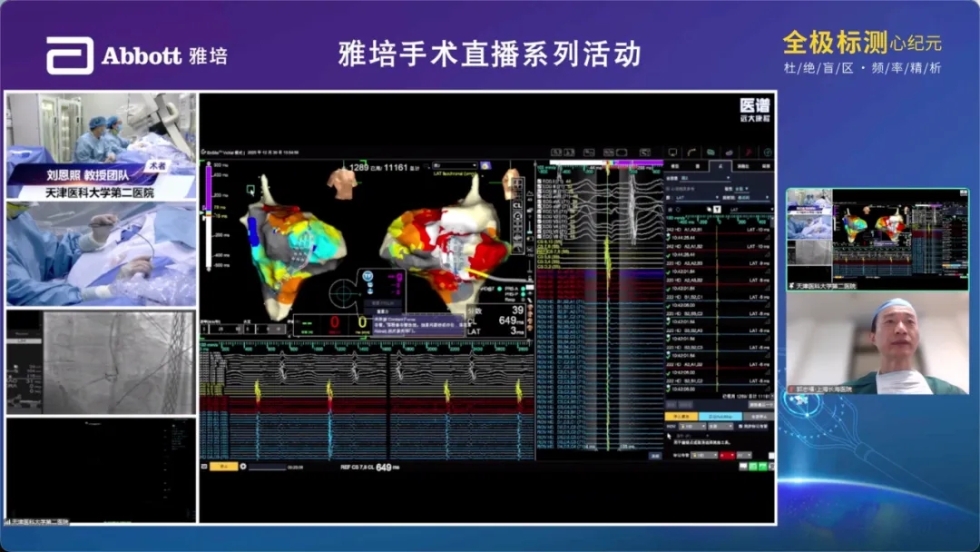Open the fluoroscopy X-ray video thumbnail
The image size is (980, 552).
100,362
